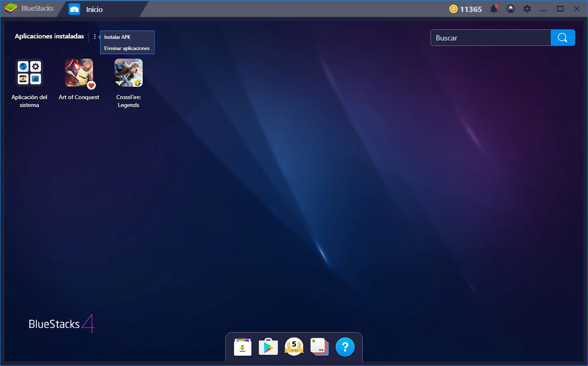Click the CrossFire: Legends label text
588x366 pixels.
point(129,101)
